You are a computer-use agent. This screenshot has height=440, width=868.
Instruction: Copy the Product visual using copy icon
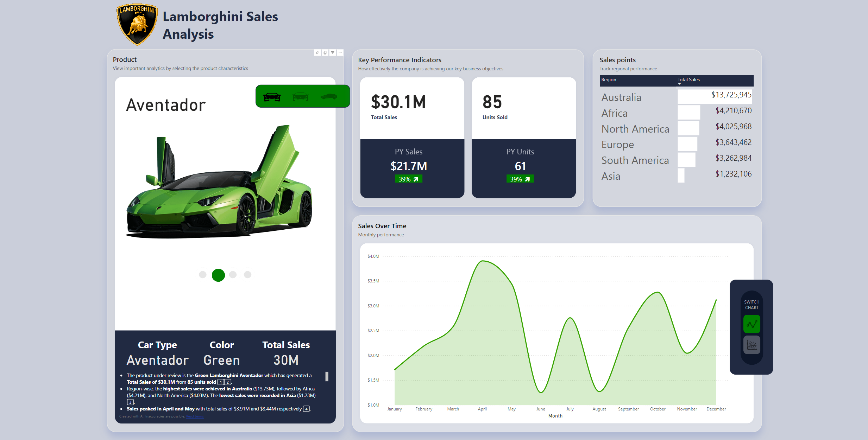click(x=325, y=53)
